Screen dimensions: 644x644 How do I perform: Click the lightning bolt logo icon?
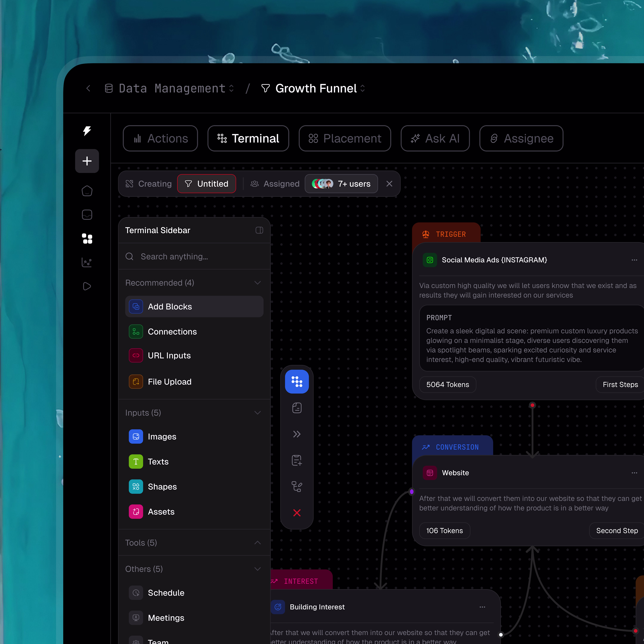pyautogui.click(x=87, y=131)
